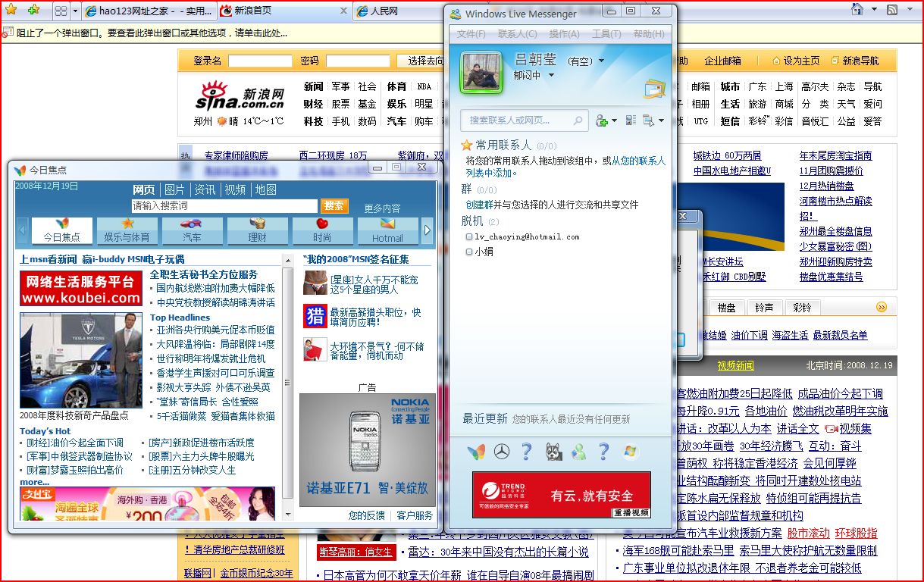Open the 您的反馈 link in 今日焦点
This screenshot has height=582, width=924.
367,515
